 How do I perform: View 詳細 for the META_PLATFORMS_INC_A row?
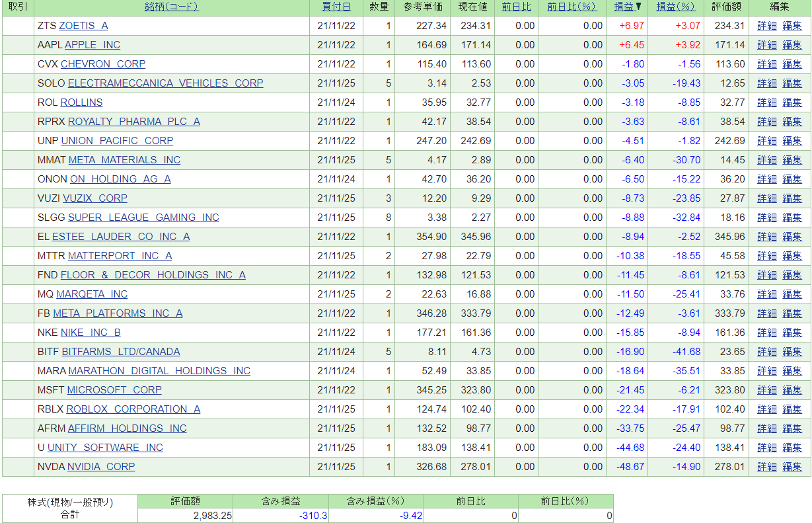[x=767, y=313]
